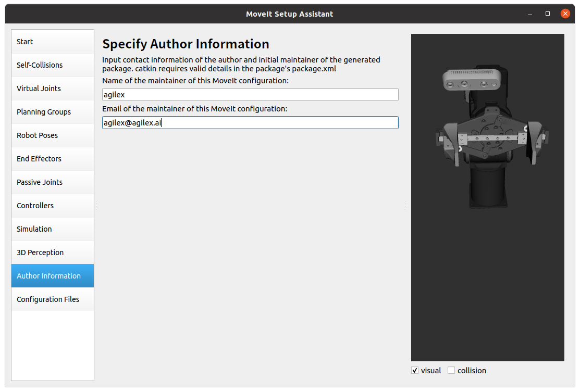Open the Configuration Files step

click(x=53, y=299)
